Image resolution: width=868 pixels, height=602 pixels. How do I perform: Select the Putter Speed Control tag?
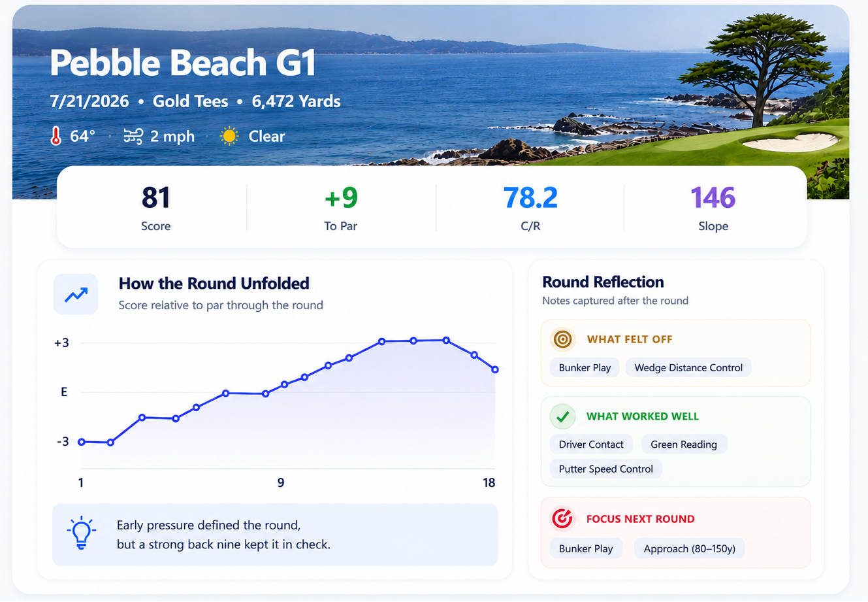(x=606, y=469)
